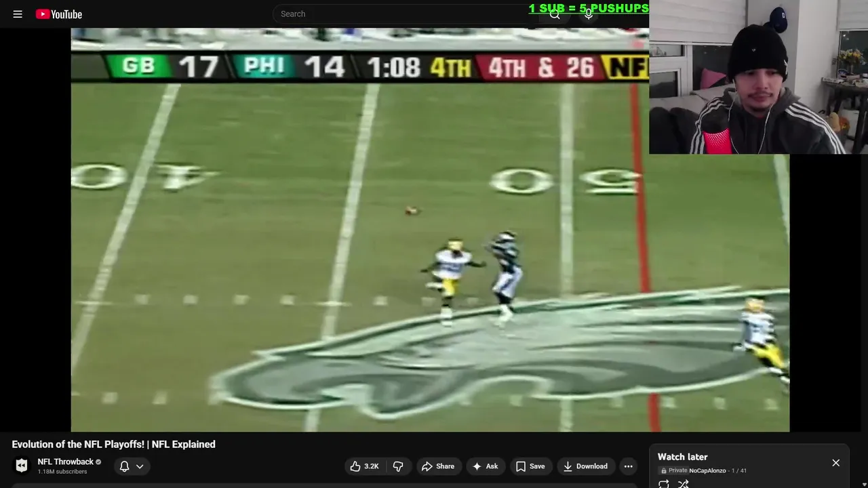Open the Watch later playlist title
Image resolution: width=868 pixels, height=488 pixels.
coord(682,457)
